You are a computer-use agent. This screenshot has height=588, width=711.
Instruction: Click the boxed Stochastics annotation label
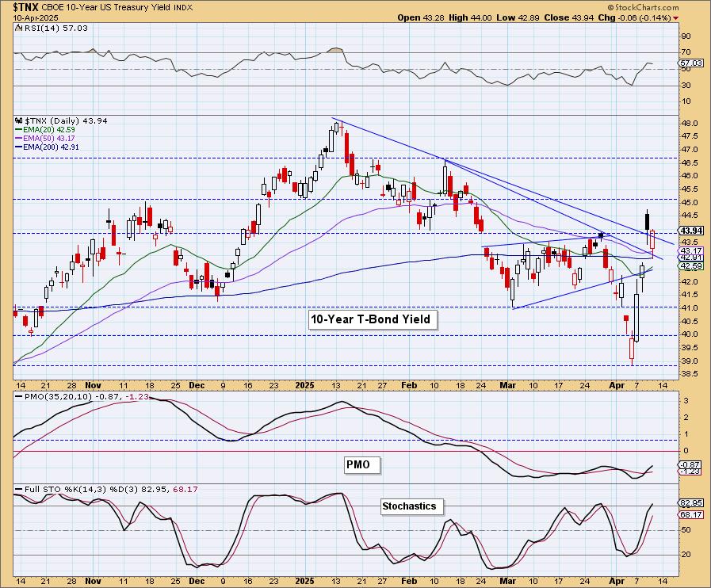pos(411,506)
